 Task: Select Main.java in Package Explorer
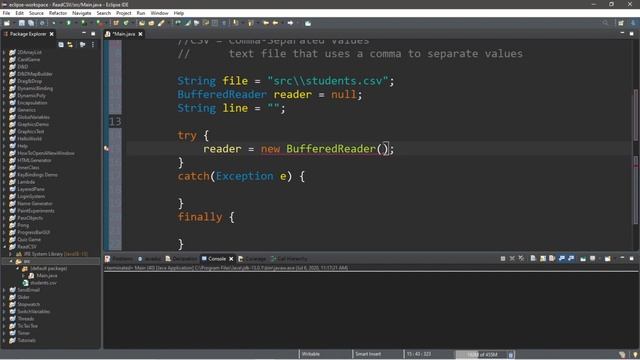[47, 276]
